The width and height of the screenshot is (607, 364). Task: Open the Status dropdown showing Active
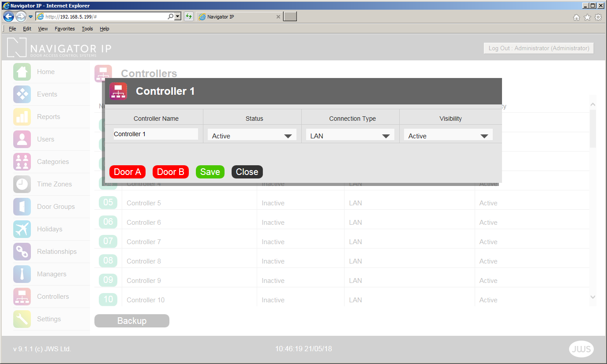tap(252, 135)
